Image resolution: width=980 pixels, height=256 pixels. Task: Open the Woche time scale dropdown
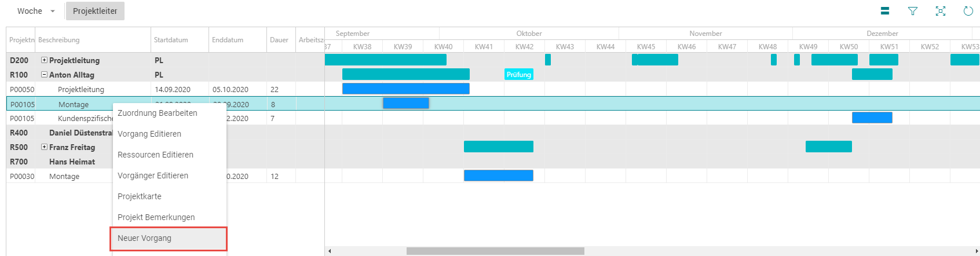36,11
